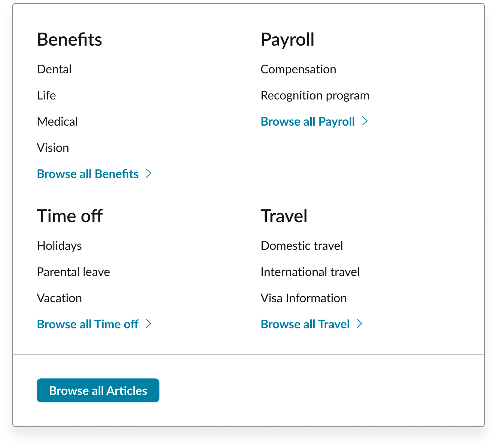497x448 pixels.
Task: Open the Compensation item under Payroll
Action: pos(298,69)
